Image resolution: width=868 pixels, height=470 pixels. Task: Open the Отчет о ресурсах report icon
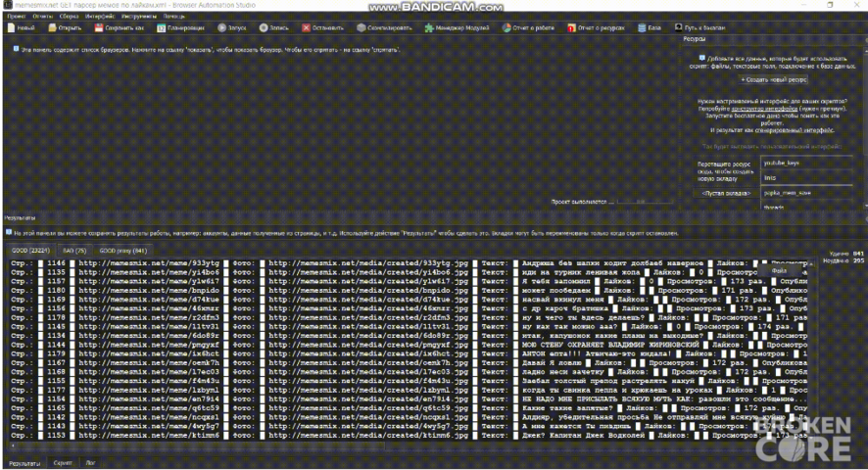[571, 27]
